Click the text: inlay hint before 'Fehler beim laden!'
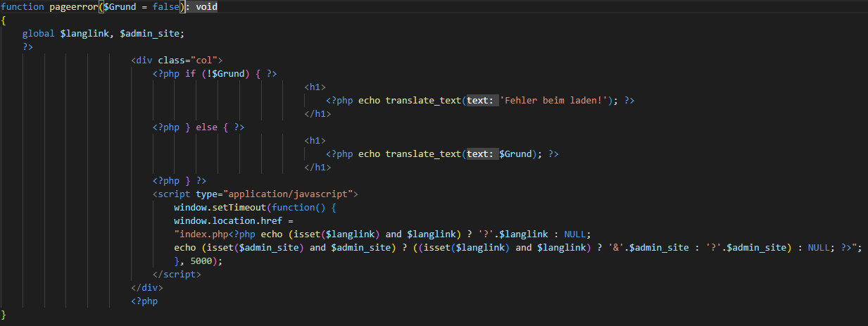The width and height of the screenshot is (868, 326). 480,101
